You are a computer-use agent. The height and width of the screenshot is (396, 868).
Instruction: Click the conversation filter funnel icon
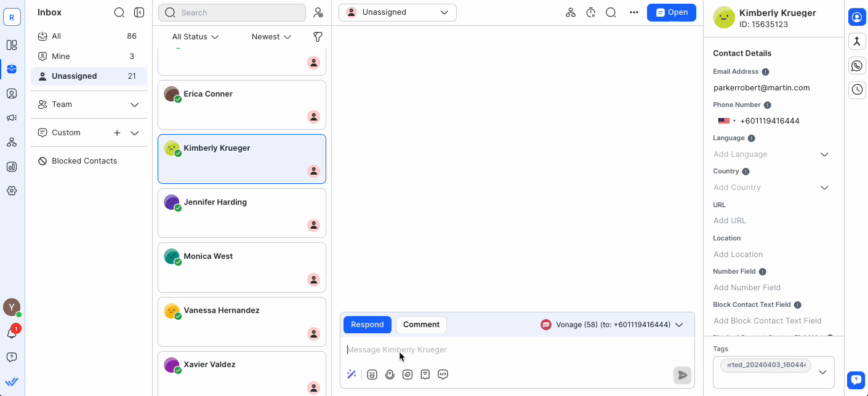[x=318, y=37]
